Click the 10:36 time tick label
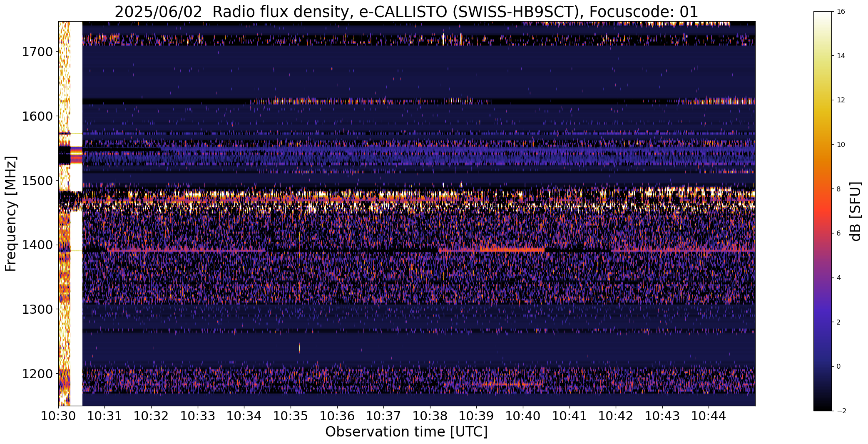This screenshot has height=444, width=868. coord(337,416)
